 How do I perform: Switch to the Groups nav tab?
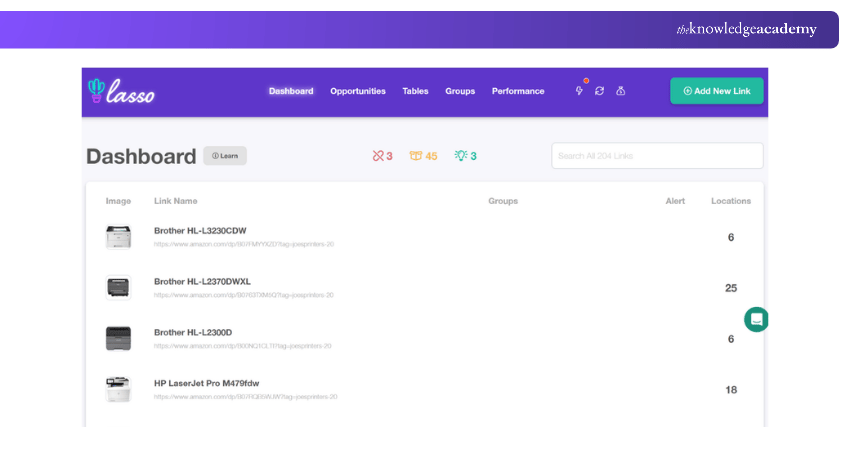coord(460,91)
